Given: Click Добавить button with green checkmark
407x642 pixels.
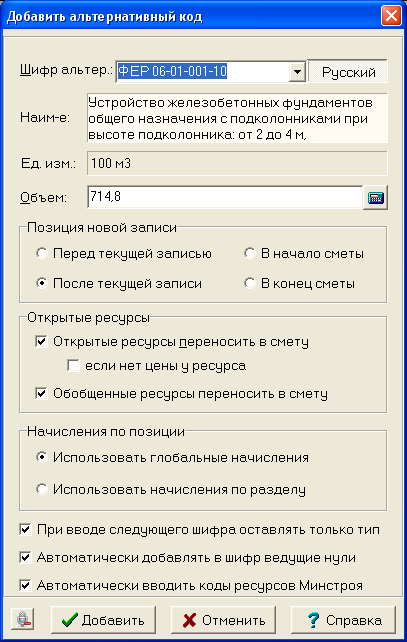Looking at the screenshot, I should (x=103, y=620).
